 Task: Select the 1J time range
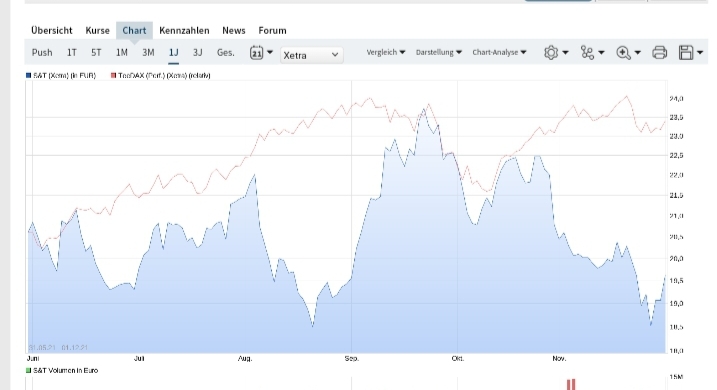[173, 53]
